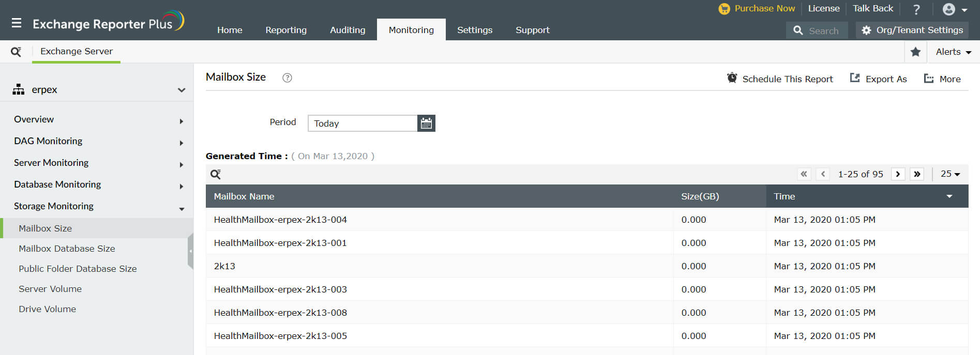Go to previous page of results

[x=823, y=174]
